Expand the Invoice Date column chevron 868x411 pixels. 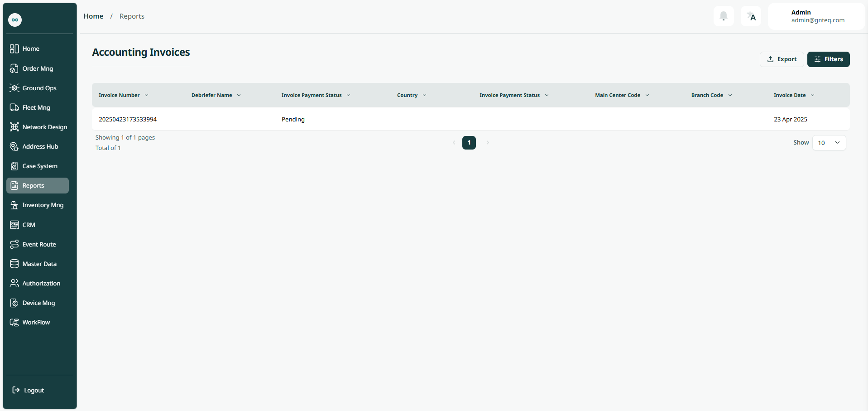[x=812, y=95]
